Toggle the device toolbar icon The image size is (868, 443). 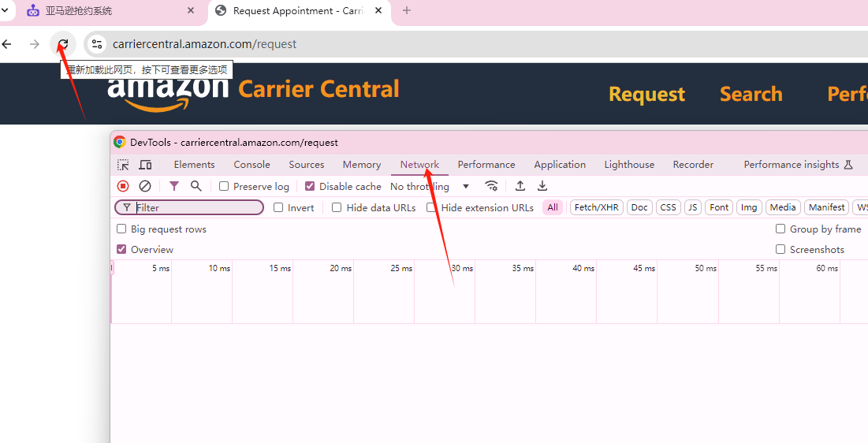(x=145, y=165)
